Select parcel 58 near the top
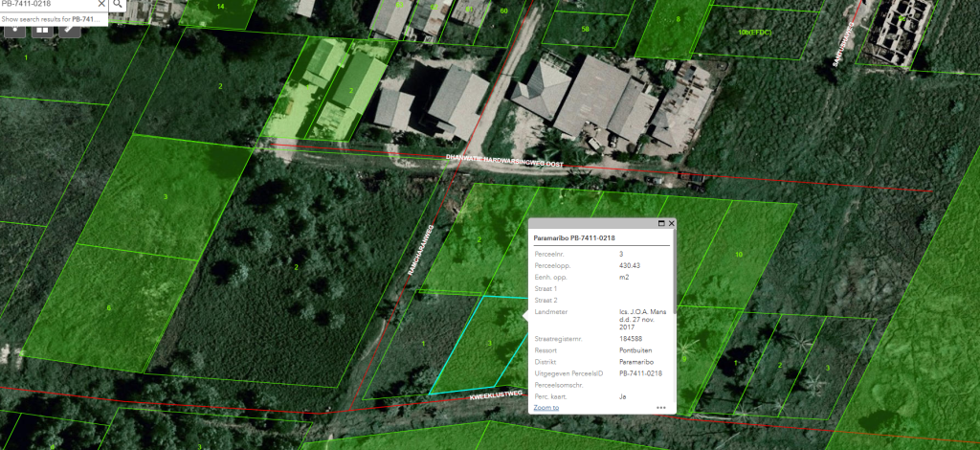Screen dimensions: 980x450 [585, 29]
